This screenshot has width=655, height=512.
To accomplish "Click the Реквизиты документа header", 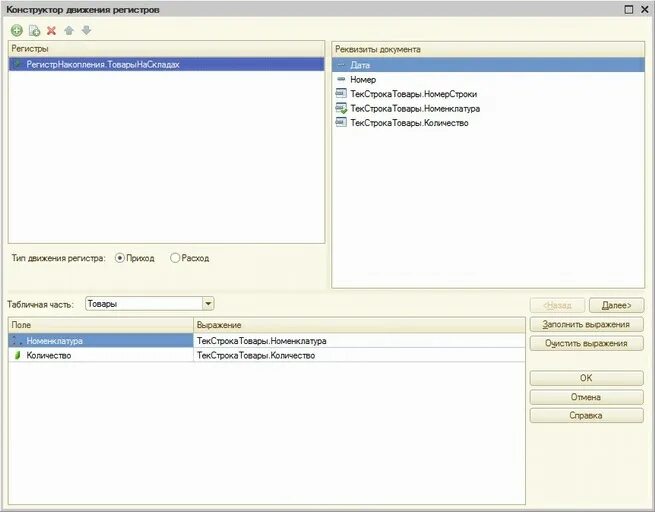I will tap(488, 49).
